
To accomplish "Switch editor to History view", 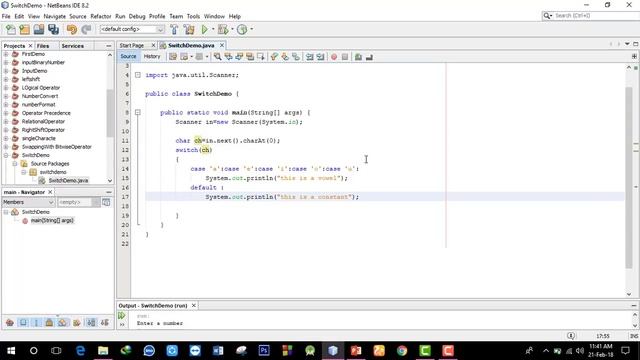I will pos(152,56).
